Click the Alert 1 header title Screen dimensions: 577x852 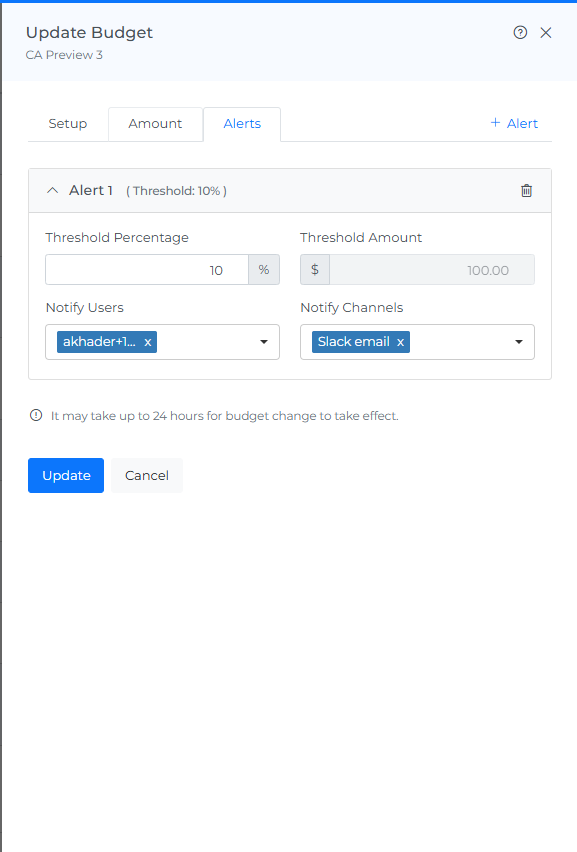[x=91, y=190]
